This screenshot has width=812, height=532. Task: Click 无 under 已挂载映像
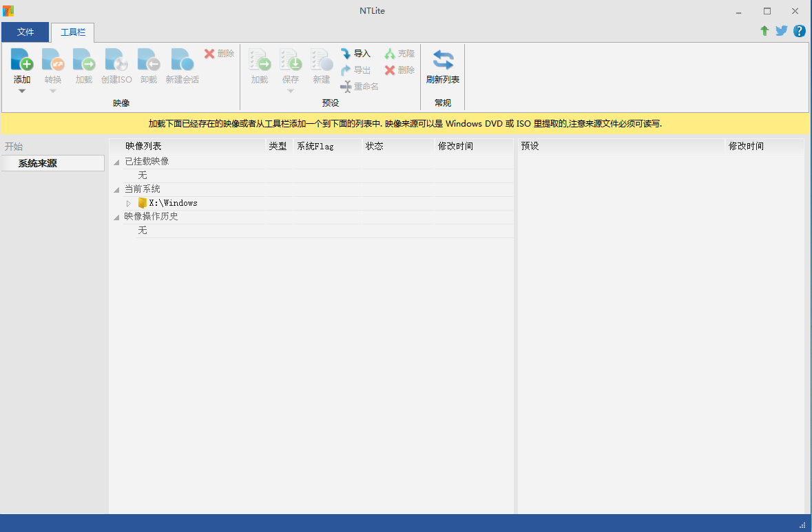pos(143,175)
